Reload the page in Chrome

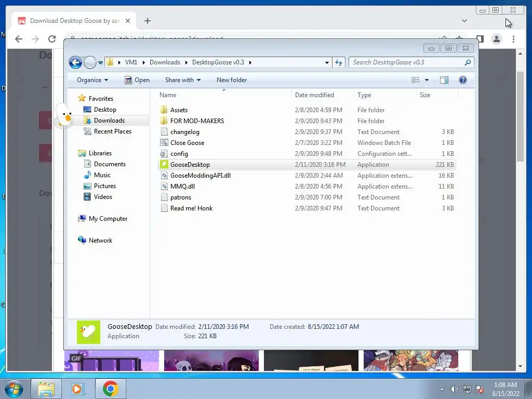coord(52,39)
